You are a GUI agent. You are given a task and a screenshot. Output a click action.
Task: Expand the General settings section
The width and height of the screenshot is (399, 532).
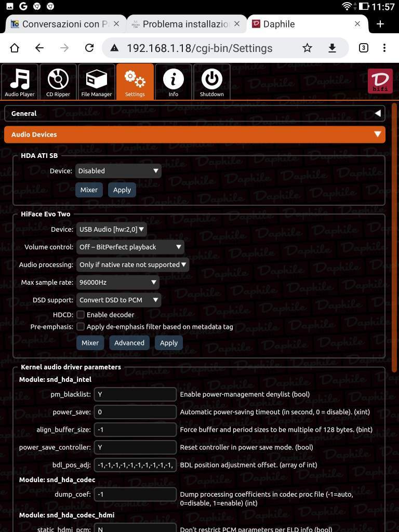click(195, 114)
